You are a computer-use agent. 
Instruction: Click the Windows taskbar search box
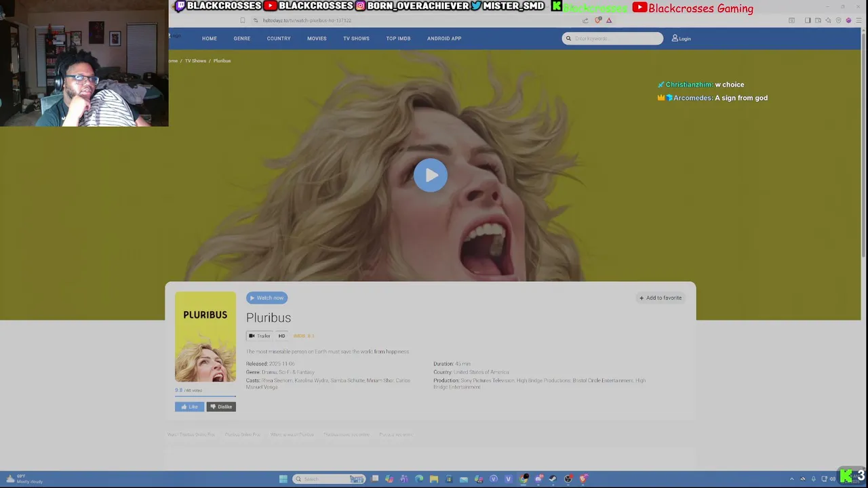pos(329,479)
